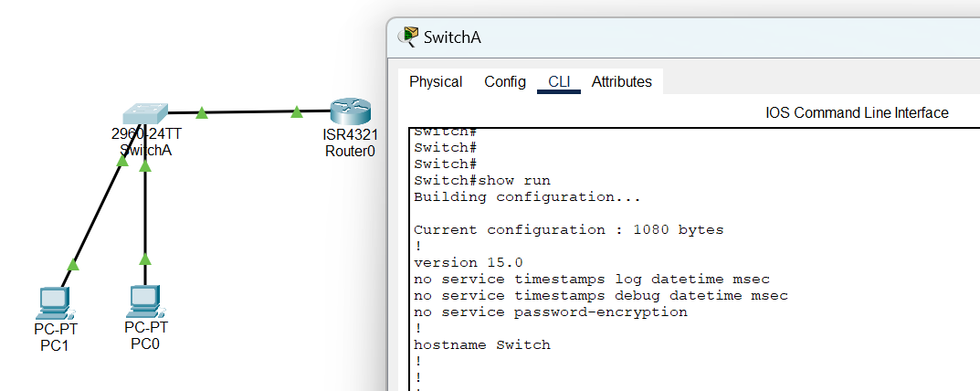The width and height of the screenshot is (980, 391).
Task: Click the 'no service password-encryption' line
Action: pos(551,312)
